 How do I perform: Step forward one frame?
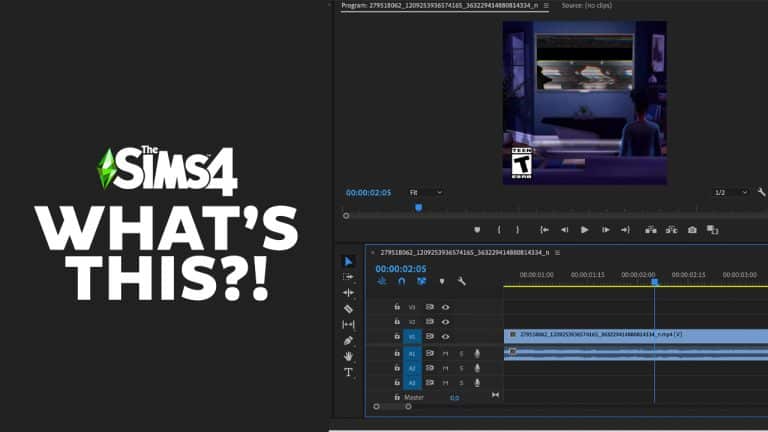point(606,230)
